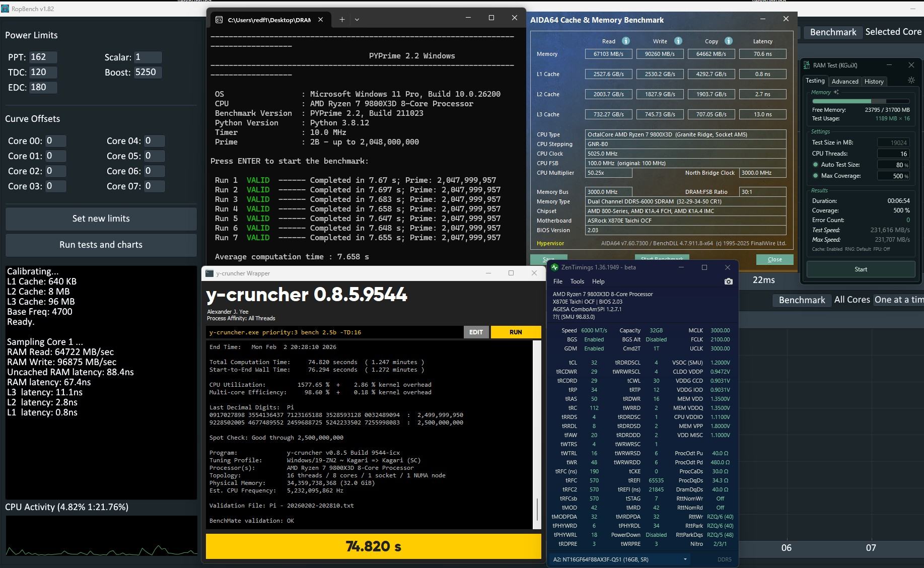Screen dimensions: 924x568
Task: Click the Write info icon in AIDA64
Action: (678, 41)
